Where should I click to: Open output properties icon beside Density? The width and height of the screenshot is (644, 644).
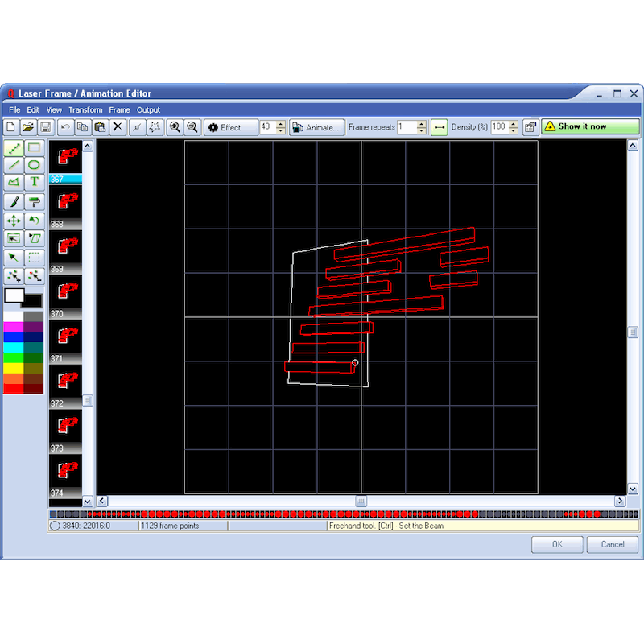(530, 127)
